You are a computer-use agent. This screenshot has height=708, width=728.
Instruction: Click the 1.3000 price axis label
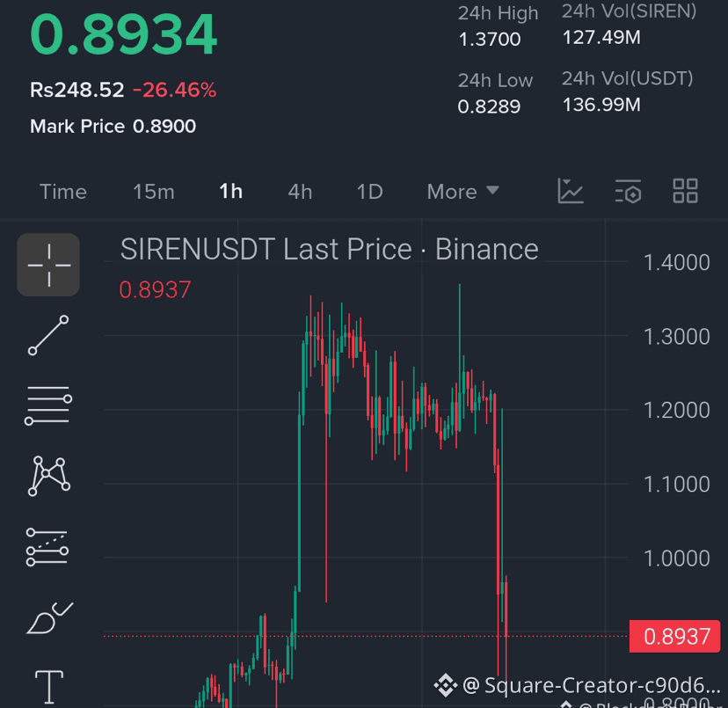(676, 337)
